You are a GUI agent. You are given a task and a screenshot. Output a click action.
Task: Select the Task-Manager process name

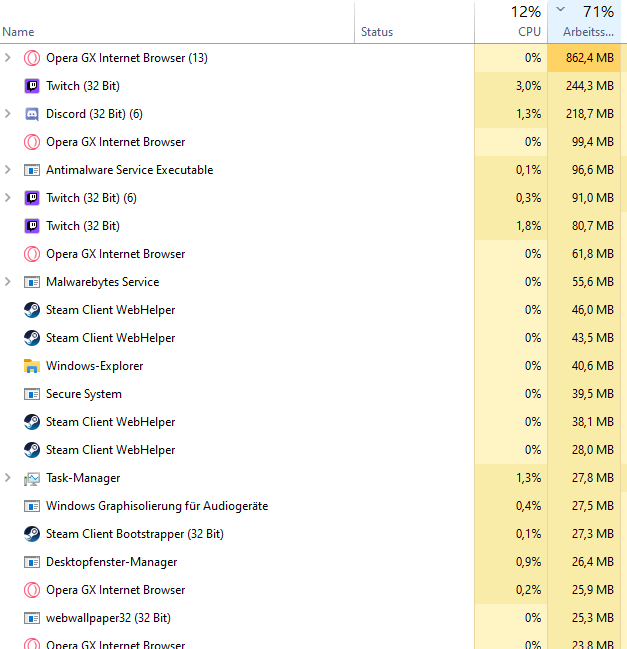point(83,478)
